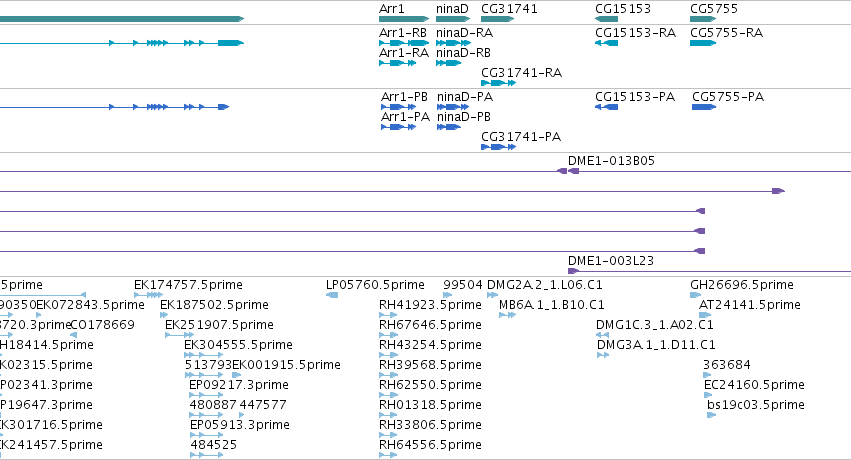Click the ninaD-PB protein glyph

[x=449, y=127]
